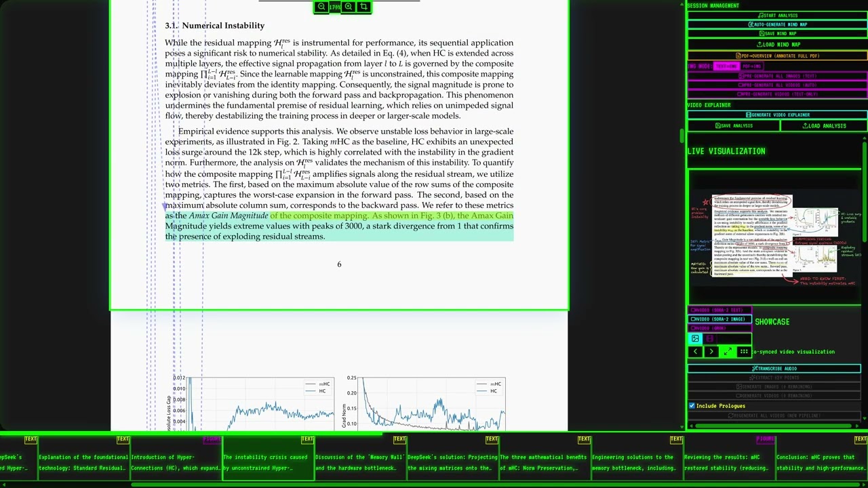This screenshot has width=868, height=488.
Task: Open 'Reviewing the results: mHC' segment
Action: (x=729, y=458)
